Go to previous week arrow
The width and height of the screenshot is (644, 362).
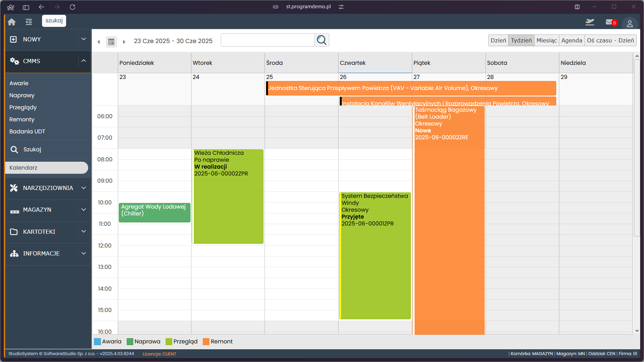[99, 42]
